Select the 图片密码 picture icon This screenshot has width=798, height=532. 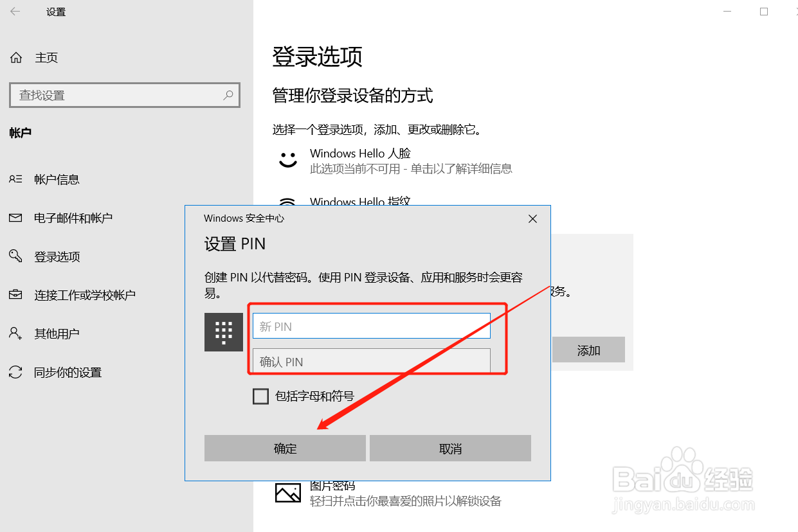(x=288, y=493)
